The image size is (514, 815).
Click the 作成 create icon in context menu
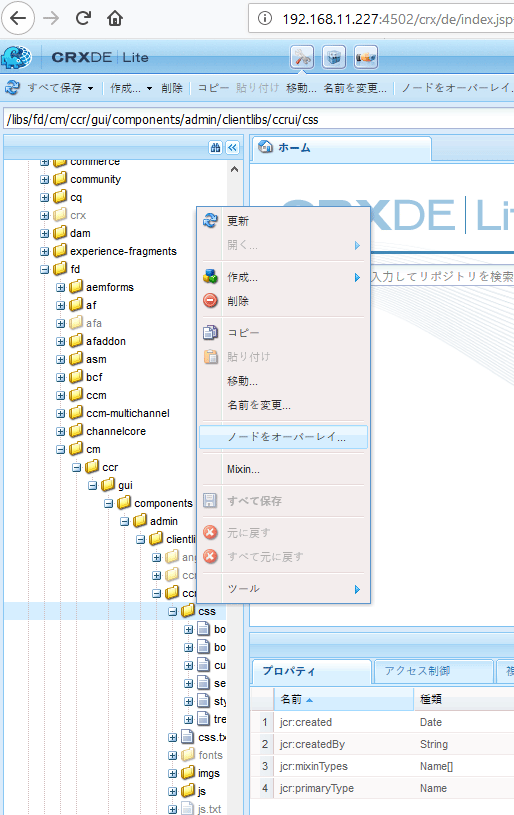point(210,277)
